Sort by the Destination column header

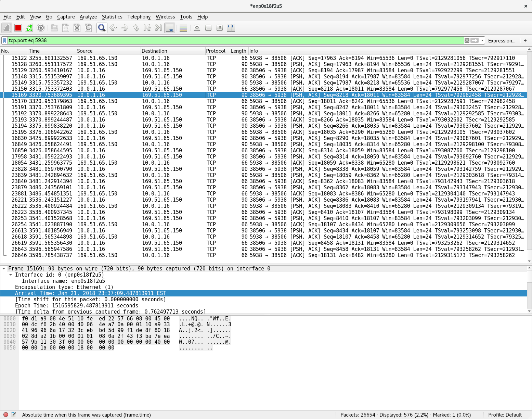173,51
